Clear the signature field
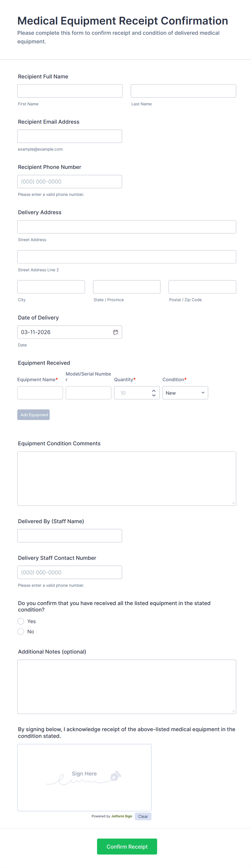This screenshot has height=868, width=251. (x=143, y=817)
